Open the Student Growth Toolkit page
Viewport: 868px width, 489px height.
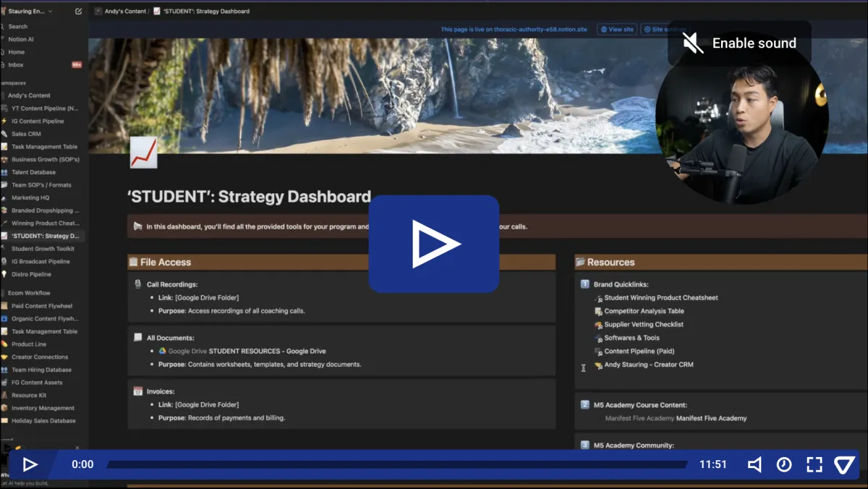pyautogui.click(x=42, y=249)
